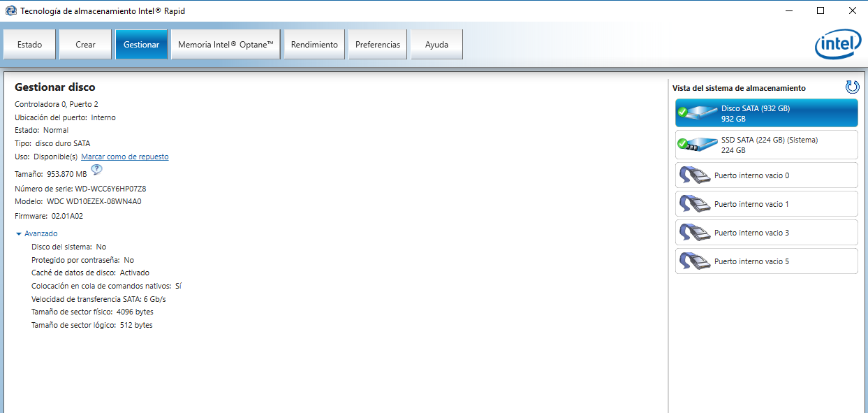
Task: Click the cable icon for Puerto interno vacio 1
Action: 694,204
